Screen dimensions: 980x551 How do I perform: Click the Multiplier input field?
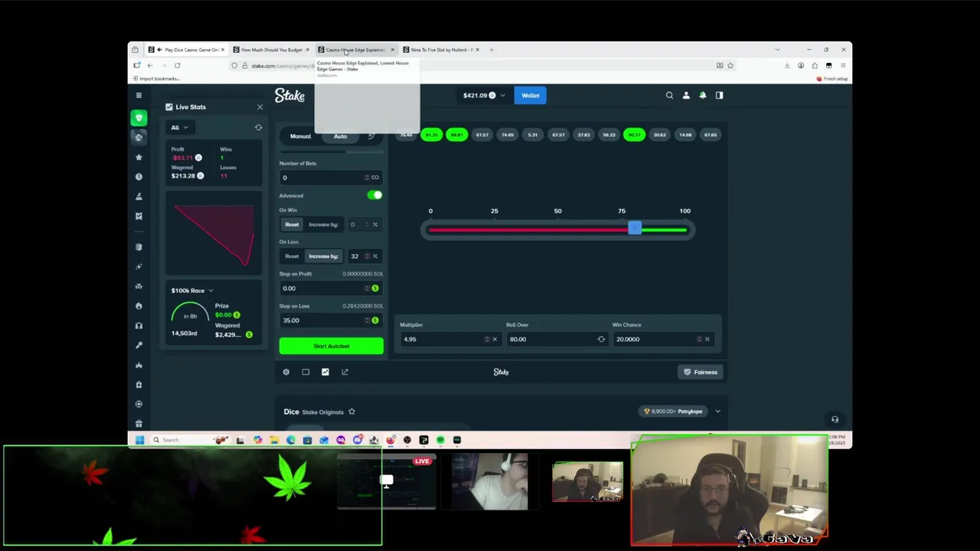point(443,339)
